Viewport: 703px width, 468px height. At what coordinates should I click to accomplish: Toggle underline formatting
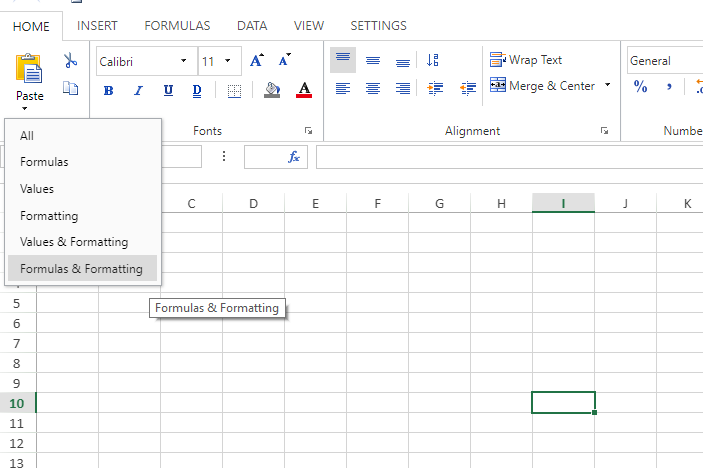coord(168,91)
